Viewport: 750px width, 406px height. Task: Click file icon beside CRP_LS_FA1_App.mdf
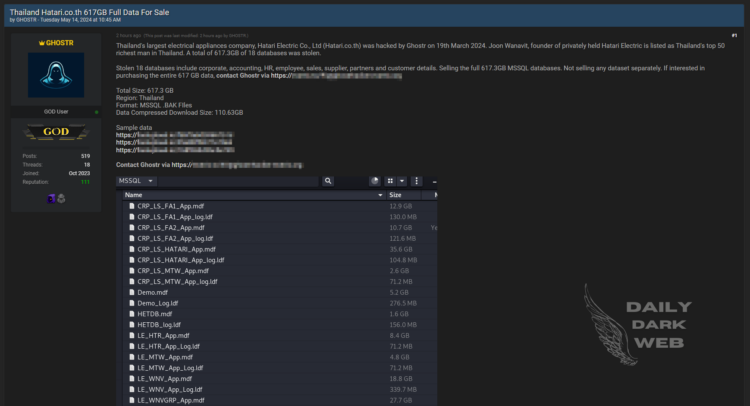pos(132,206)
